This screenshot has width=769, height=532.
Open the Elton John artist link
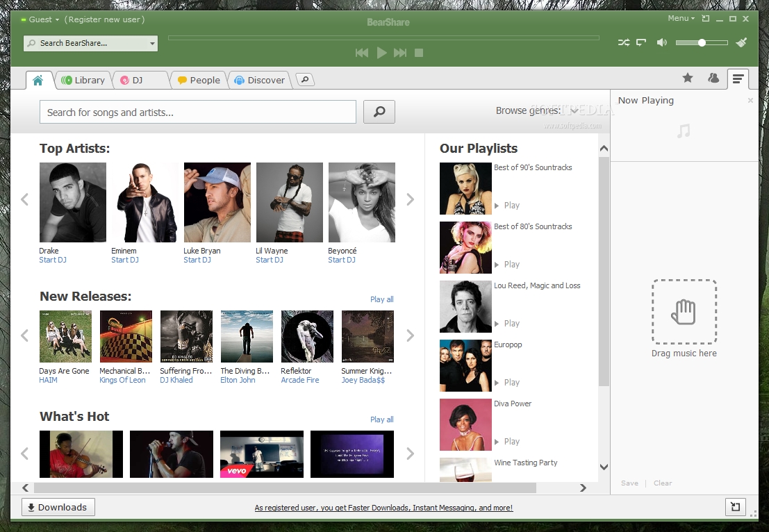[x=238, y=380]
